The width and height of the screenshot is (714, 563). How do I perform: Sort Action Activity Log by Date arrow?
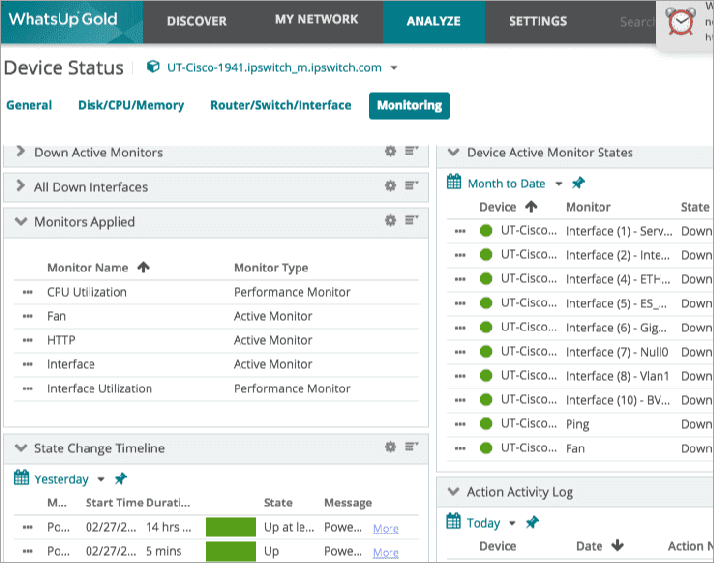point(617,545)
